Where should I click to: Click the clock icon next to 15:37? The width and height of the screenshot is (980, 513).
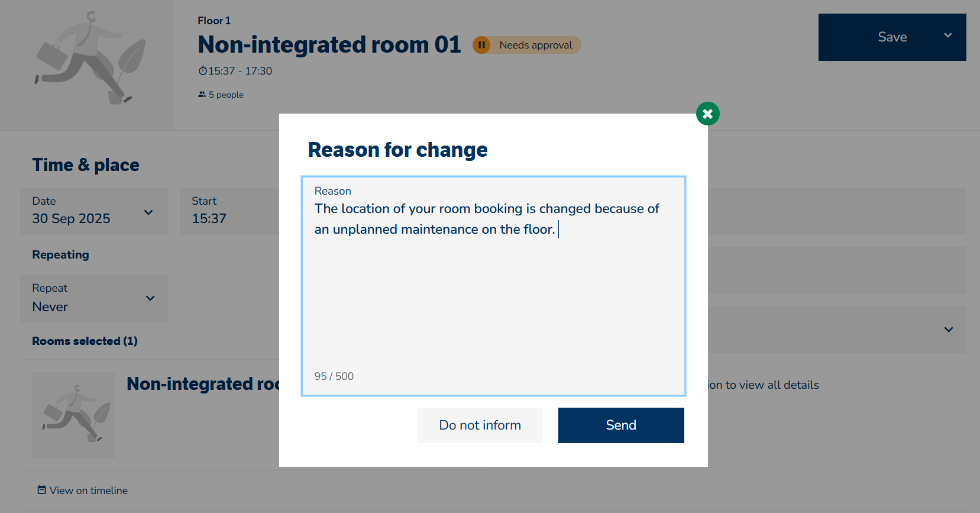[202, 71]
